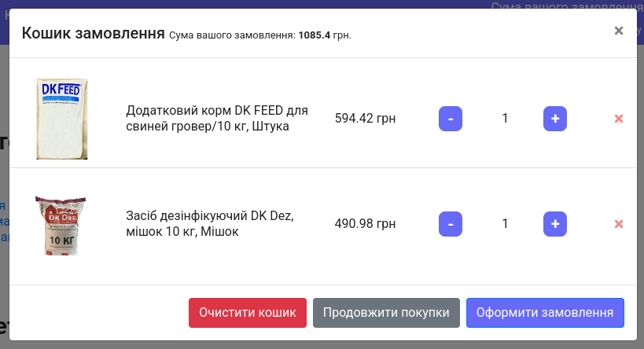Remove DK Dez item from cart
This screenshot has height=349, width=644.
pos(619,224)
